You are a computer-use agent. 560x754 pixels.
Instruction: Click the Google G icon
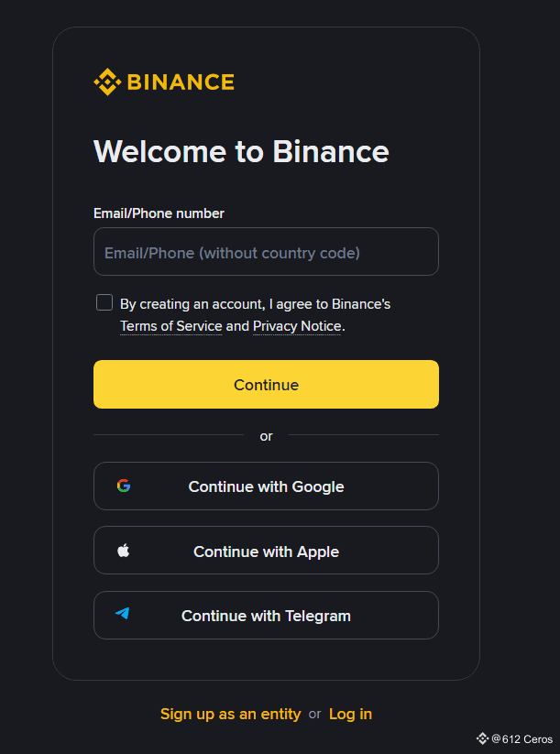click(x=124, y=486)
